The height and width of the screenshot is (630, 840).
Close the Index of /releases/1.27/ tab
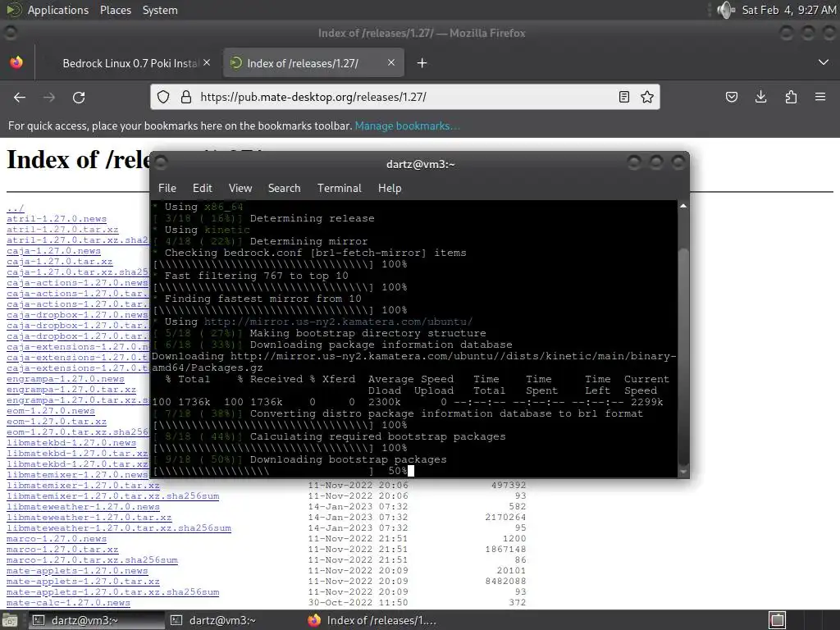click(391, 62)
